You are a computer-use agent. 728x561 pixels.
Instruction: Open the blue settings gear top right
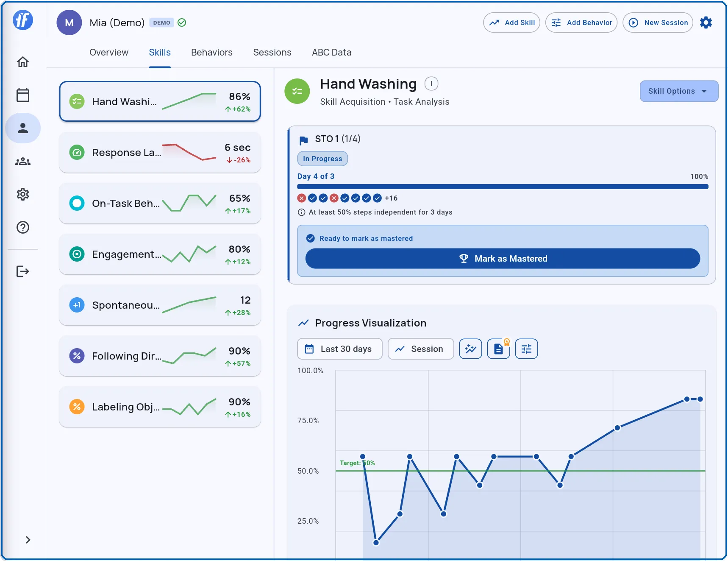706,22
